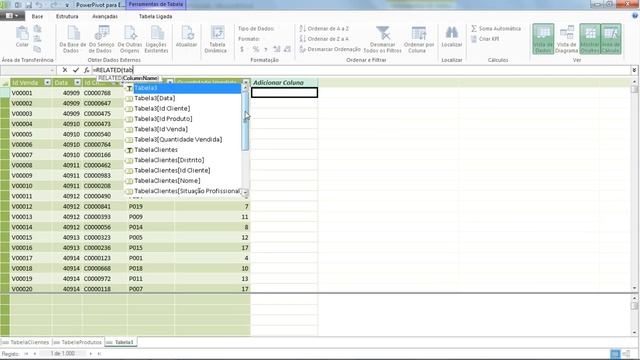The height and width of the screenshot is (360, 640).
Task: Click data grid vertical scrollbar down arrow
Action: coord(634,288)
